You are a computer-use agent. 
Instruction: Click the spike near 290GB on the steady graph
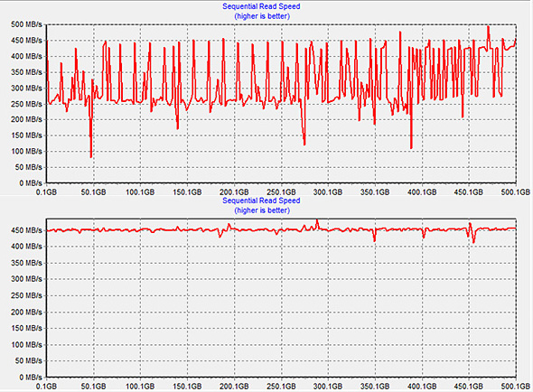pyautogui.click(x=317, y=220)
